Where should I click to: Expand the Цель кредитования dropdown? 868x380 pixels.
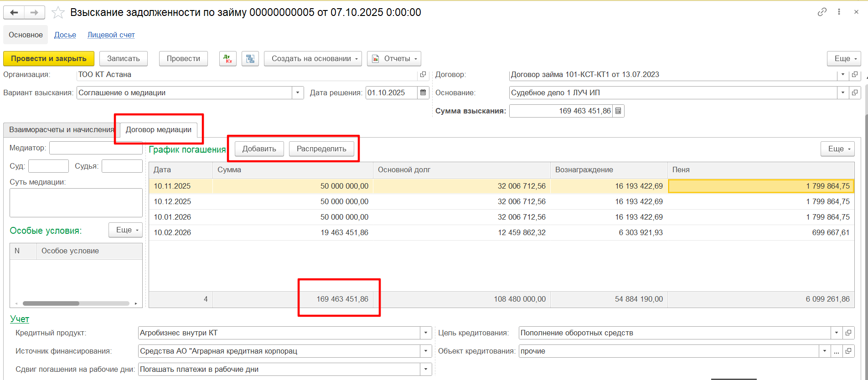837,333
